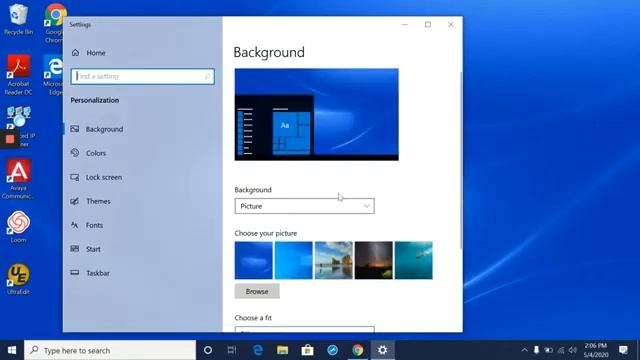Select the Acrobat Reader DC desktop icon

18,75
